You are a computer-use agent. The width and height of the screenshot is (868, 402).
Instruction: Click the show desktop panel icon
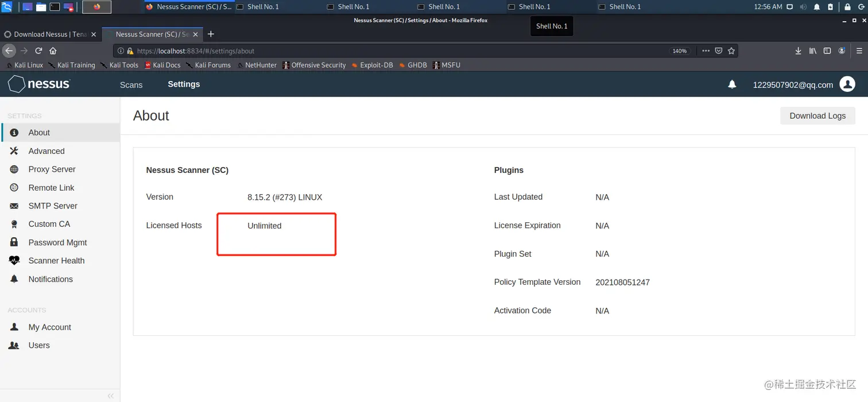tap(27, 7)
